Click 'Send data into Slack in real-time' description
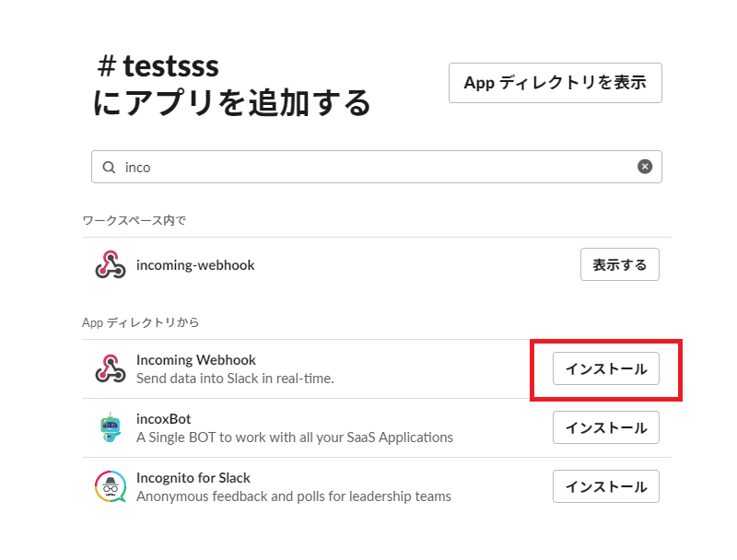Image resolution: width=737 pixels, height=560 pixels. point(235,379)
